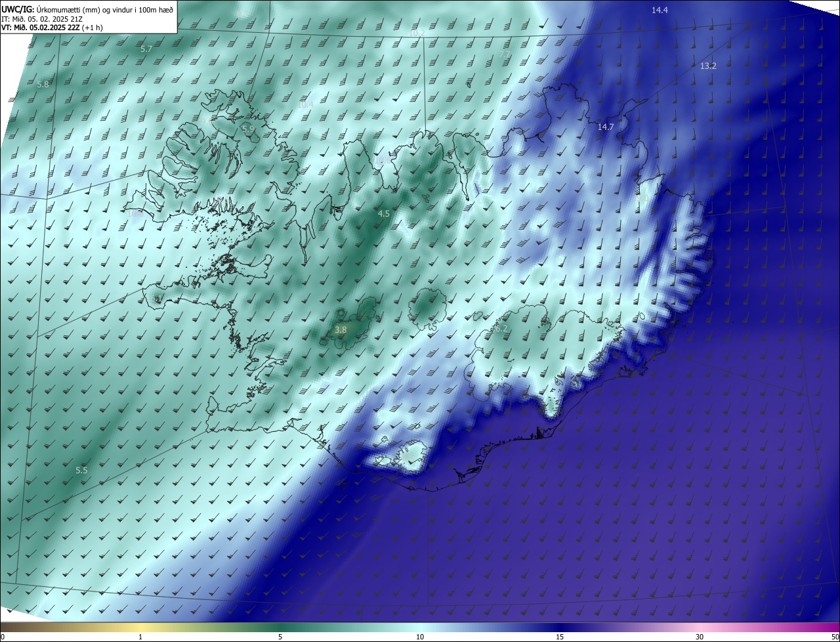Screen dimensions: 840x642
Task: Click the colorbar tick label 50
Action: 835,637
